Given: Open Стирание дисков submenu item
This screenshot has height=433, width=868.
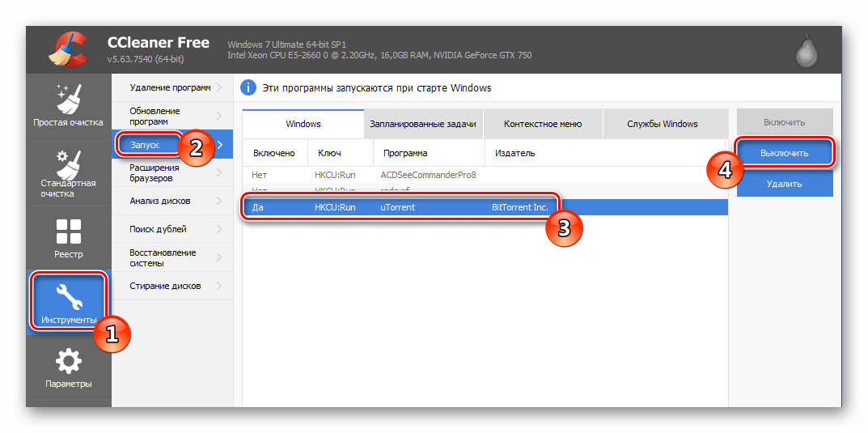Looking at the screenshot, I should click(172, 287).
